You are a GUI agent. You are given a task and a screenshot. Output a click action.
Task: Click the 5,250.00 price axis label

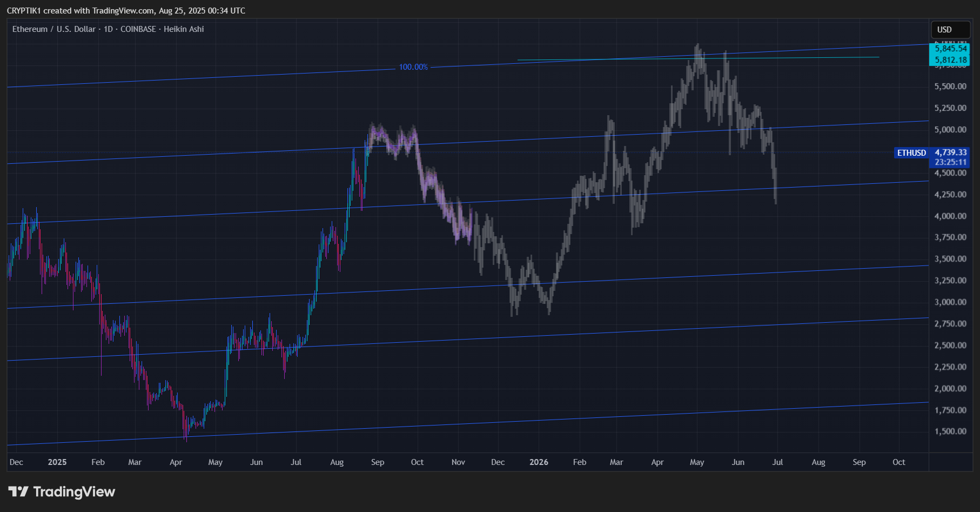(950, 108)
